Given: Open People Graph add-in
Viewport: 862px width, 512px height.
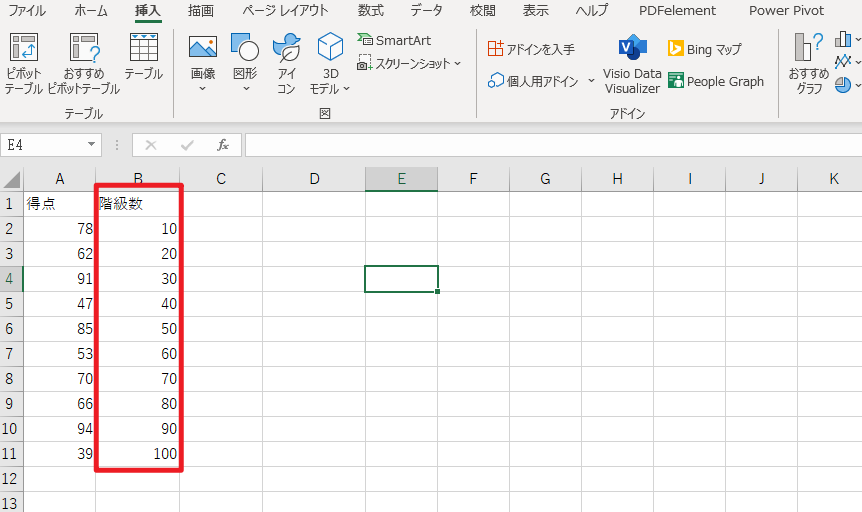Looking at the screenshot, I should tap(716, 81).
